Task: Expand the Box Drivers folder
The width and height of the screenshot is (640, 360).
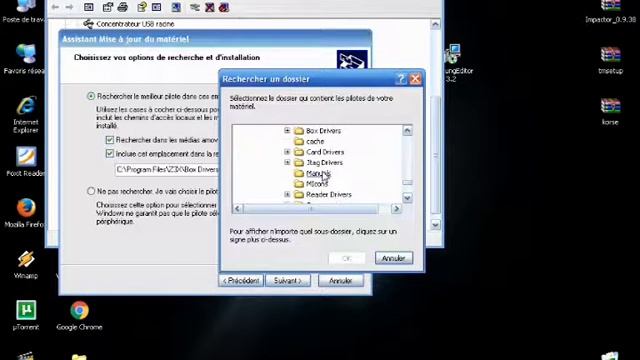Action: click(287, 131)
